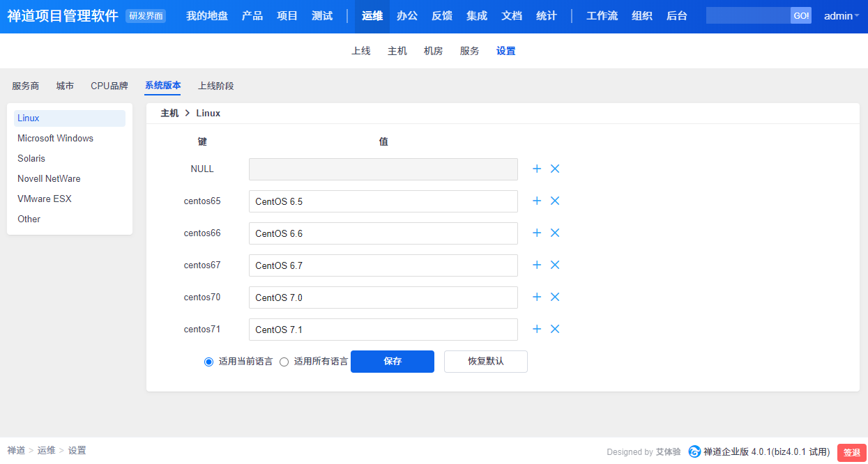Add a row after centos71
This screenshot has width=868, height=464.
(537, 329)
